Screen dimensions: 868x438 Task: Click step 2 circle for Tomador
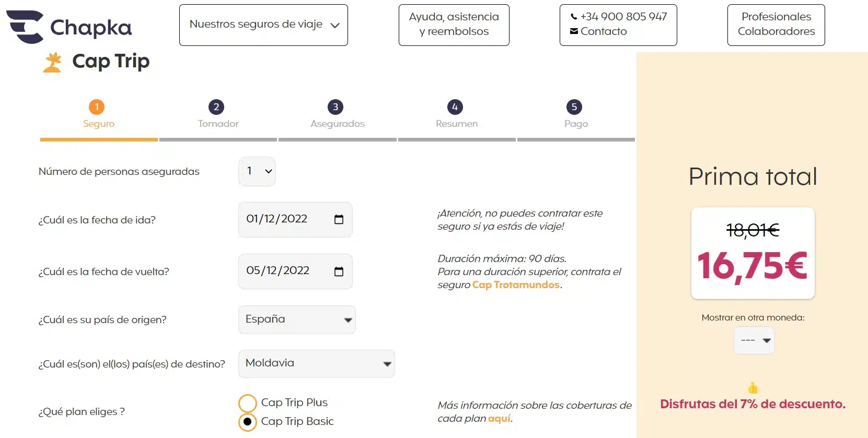click(x=216, y=107)
